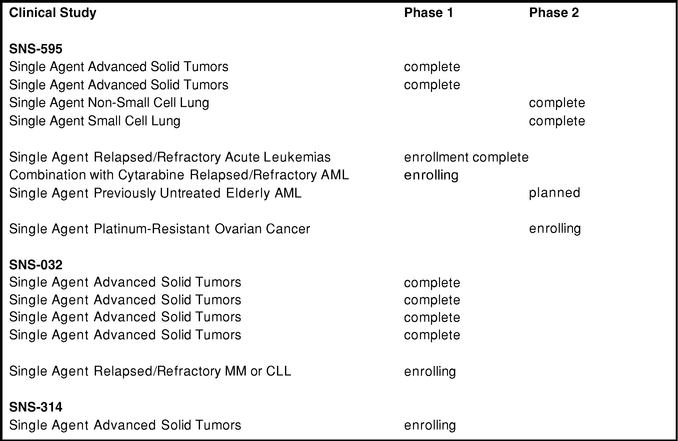Click the 'planned' Phase 2 status
Screen dimensions: 678x441
[554, 193]
